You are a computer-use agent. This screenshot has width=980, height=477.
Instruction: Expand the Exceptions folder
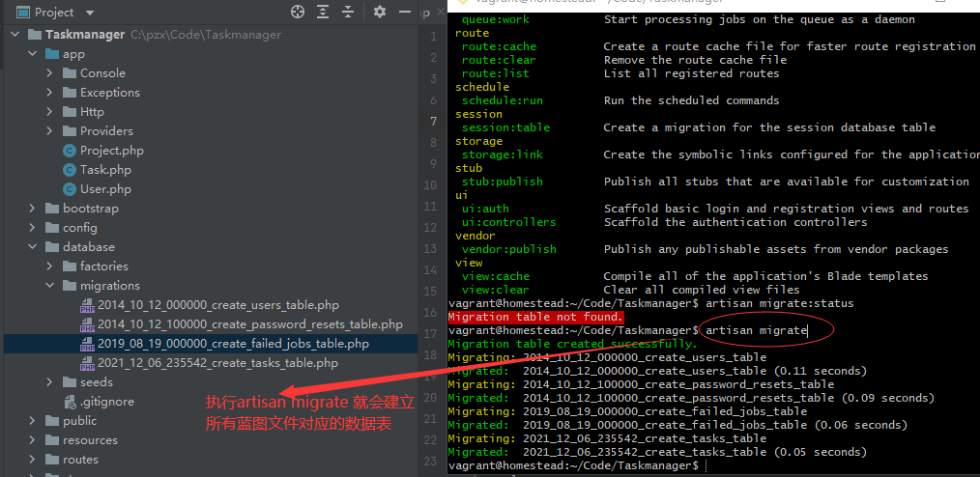[x=49, y=93]
